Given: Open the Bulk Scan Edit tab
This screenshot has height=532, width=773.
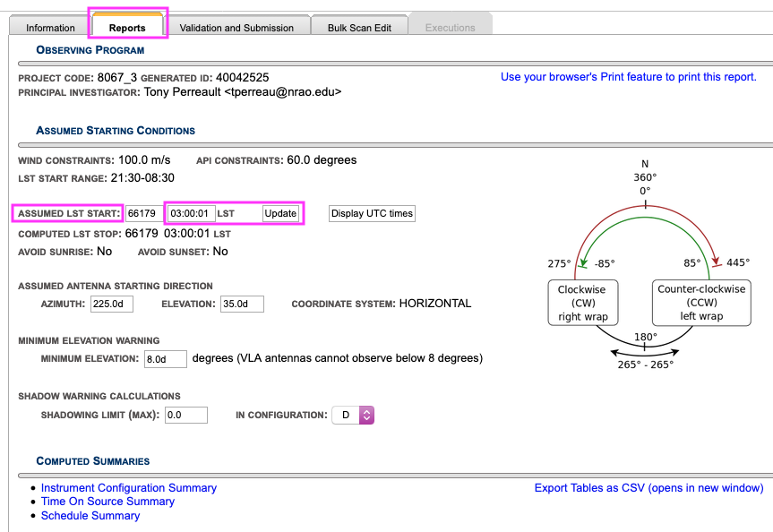Looking at the screenshot, I should point(358,28).
